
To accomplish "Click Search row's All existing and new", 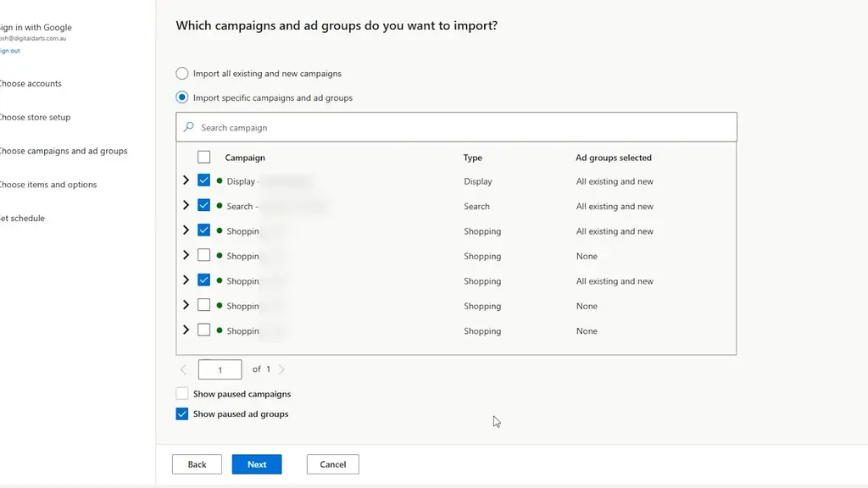I will tap(615, 207).
